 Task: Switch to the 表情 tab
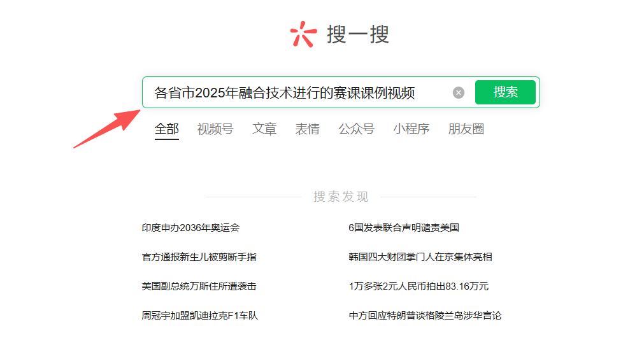point(307,129)
